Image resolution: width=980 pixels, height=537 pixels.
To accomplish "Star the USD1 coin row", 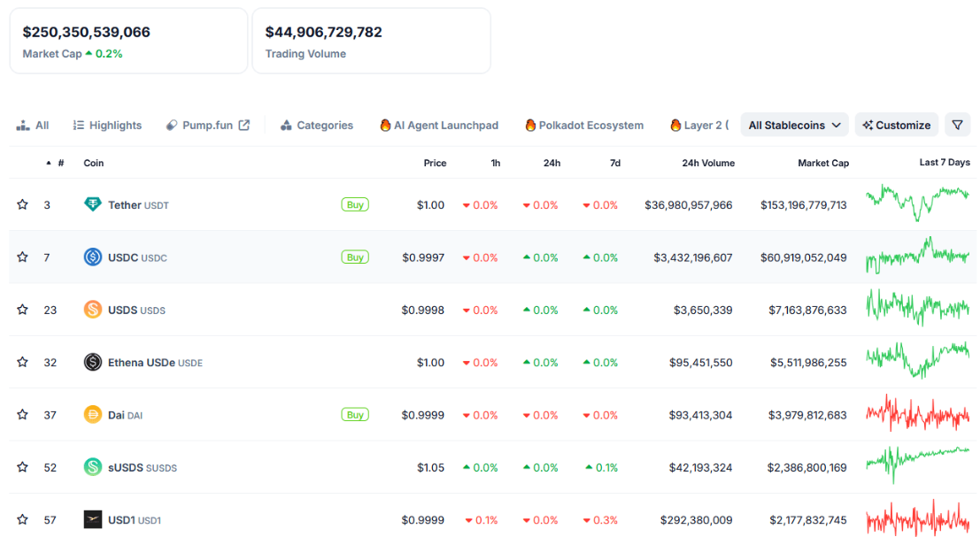I will [x=22, y=519].
